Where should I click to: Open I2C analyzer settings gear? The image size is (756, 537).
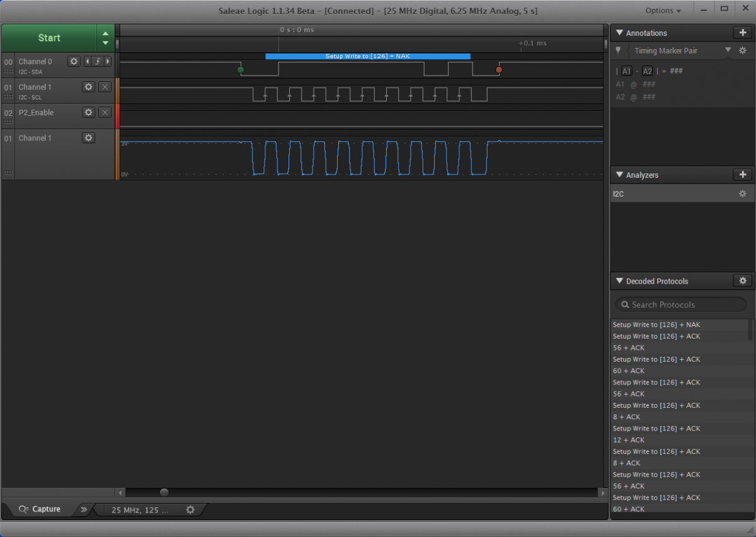coord(743,193)
